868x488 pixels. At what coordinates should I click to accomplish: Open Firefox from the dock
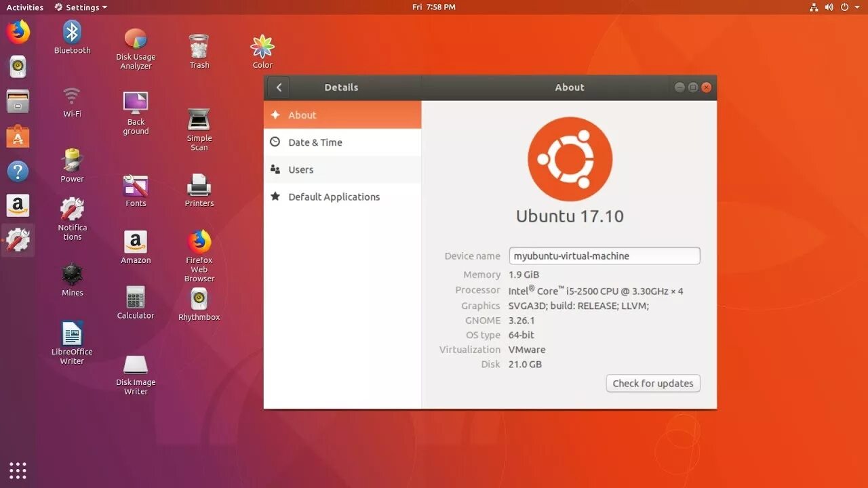18,32
